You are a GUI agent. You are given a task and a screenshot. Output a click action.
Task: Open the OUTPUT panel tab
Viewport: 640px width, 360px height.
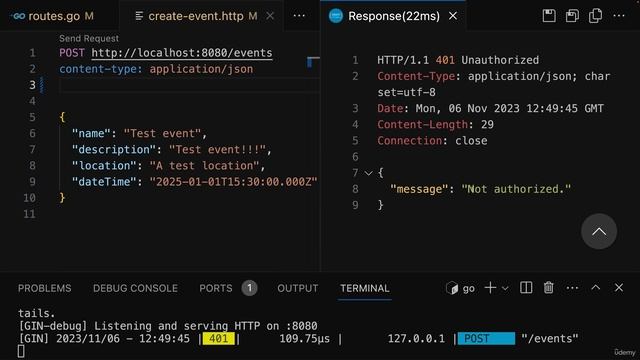point(298,288)
